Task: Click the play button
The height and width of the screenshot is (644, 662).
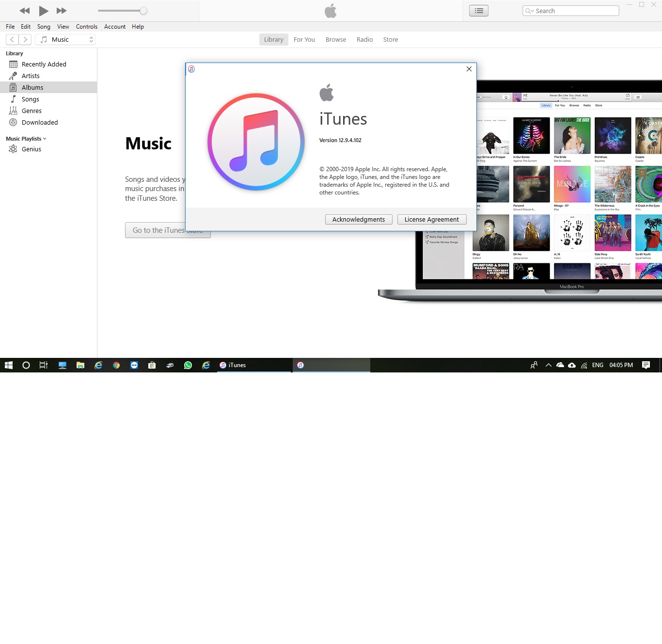Action: tap(44, 11)
